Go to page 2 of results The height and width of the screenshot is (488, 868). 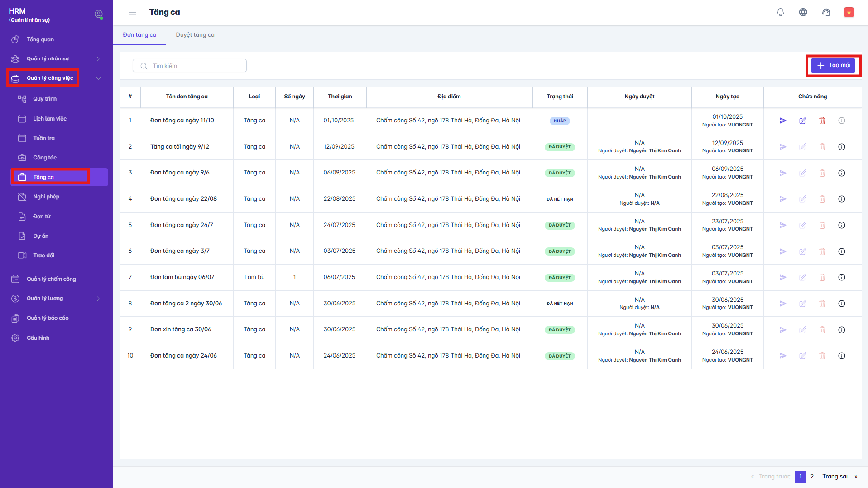[x=812, y=477]
